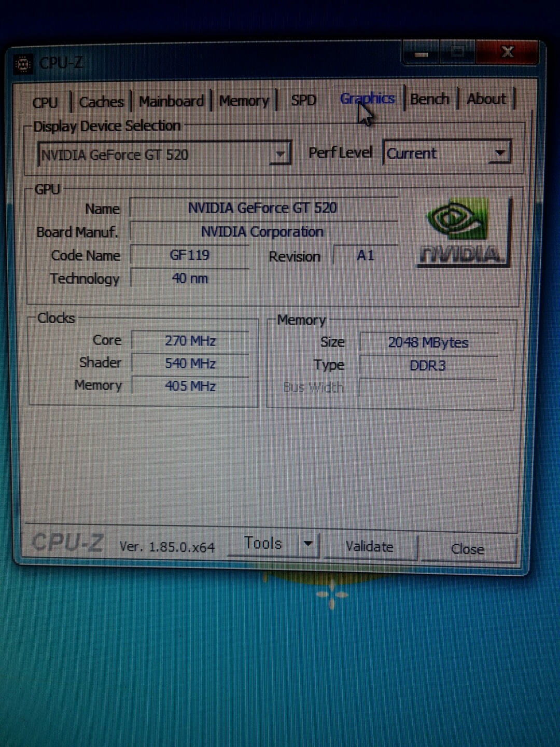Click the Shader clock value 540 MHz
Image resolution: width=560 pixels, height=747 pixels.
pyautogui.click(x=190, y=364)
